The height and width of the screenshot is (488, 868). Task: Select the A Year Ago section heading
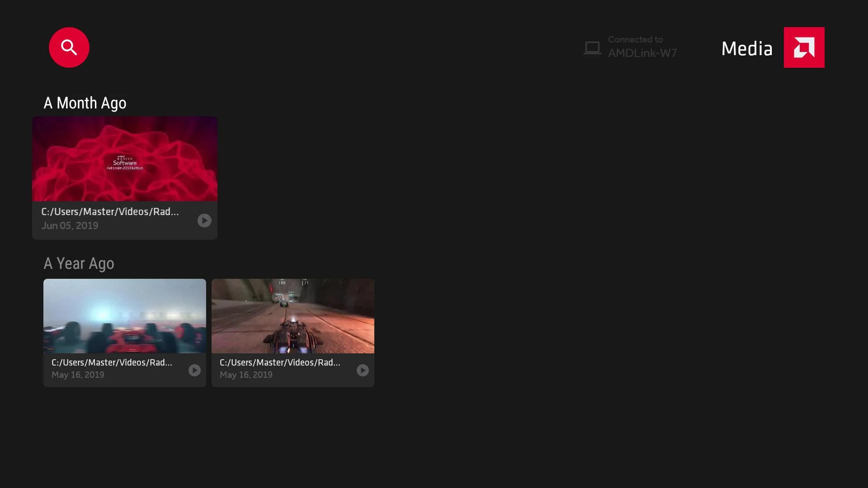(x=79, y=263)
